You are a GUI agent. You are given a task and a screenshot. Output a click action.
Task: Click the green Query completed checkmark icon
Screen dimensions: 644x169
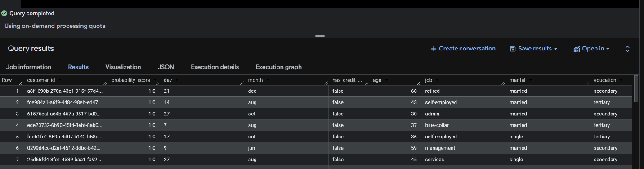coord(4,14)
